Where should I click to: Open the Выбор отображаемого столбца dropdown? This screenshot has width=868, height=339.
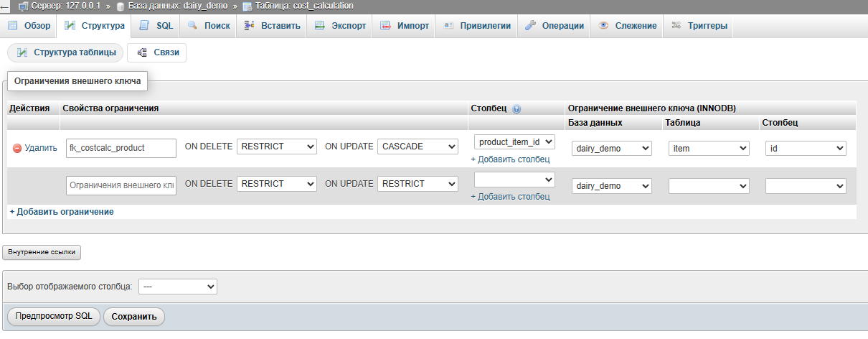click(x=177, y=287)
